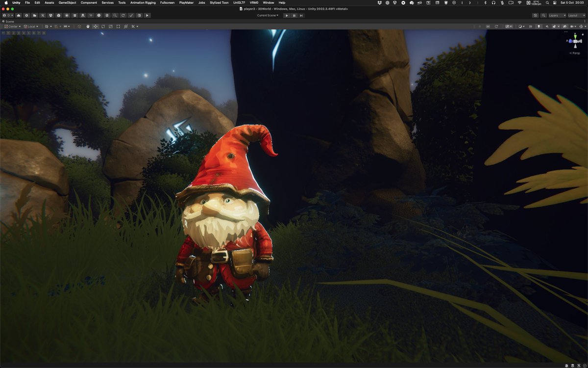Click the rightmost play-arrow icon in the left toolbar
The height and width of the screenshot is (368, 588).
(x=147, y=15)
